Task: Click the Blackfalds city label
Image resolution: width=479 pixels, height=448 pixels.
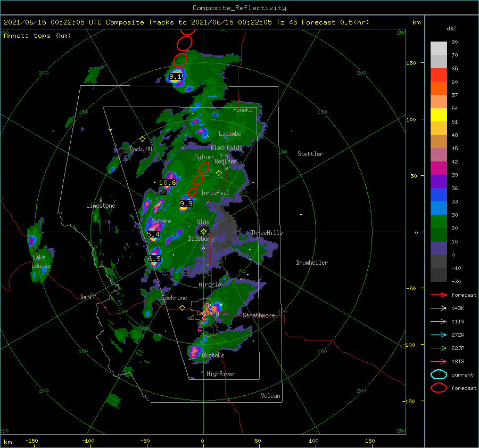Action: [226, 148]
